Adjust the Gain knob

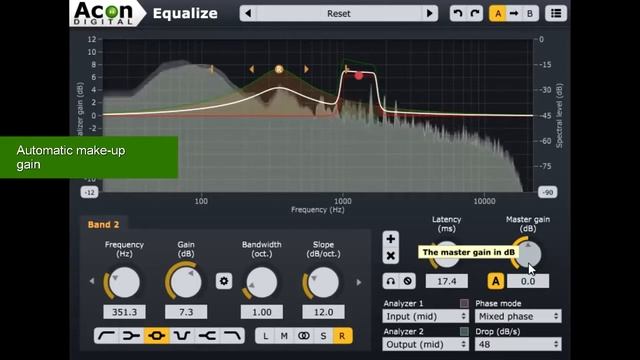pyautogui.click(x=186, y=282)
